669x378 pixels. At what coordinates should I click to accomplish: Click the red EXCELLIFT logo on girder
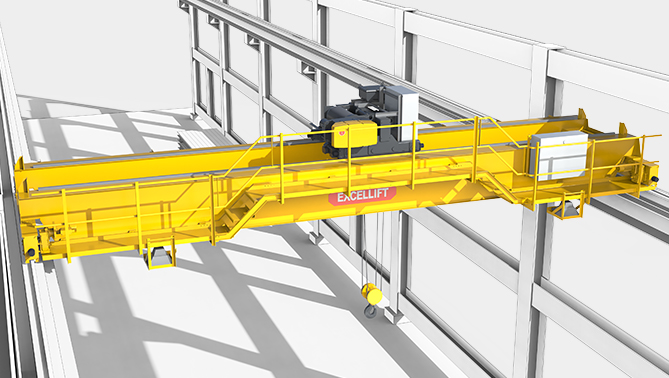[362, 197]
